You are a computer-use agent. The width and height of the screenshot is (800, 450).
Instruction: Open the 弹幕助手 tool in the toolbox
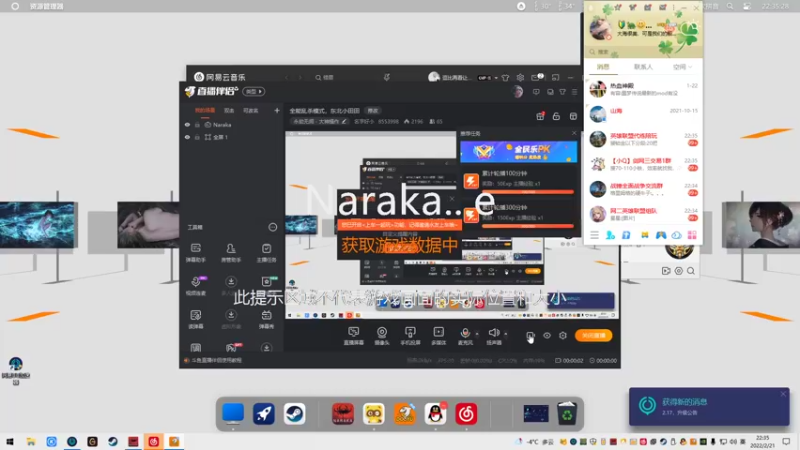(x=195, y=252)
